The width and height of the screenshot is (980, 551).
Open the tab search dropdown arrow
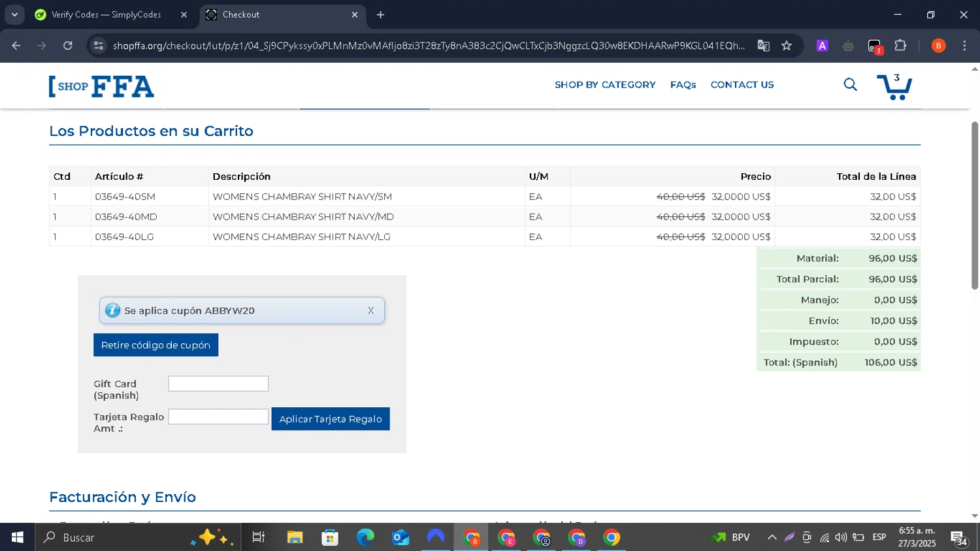pyautogui.click(x=14, y=14)
